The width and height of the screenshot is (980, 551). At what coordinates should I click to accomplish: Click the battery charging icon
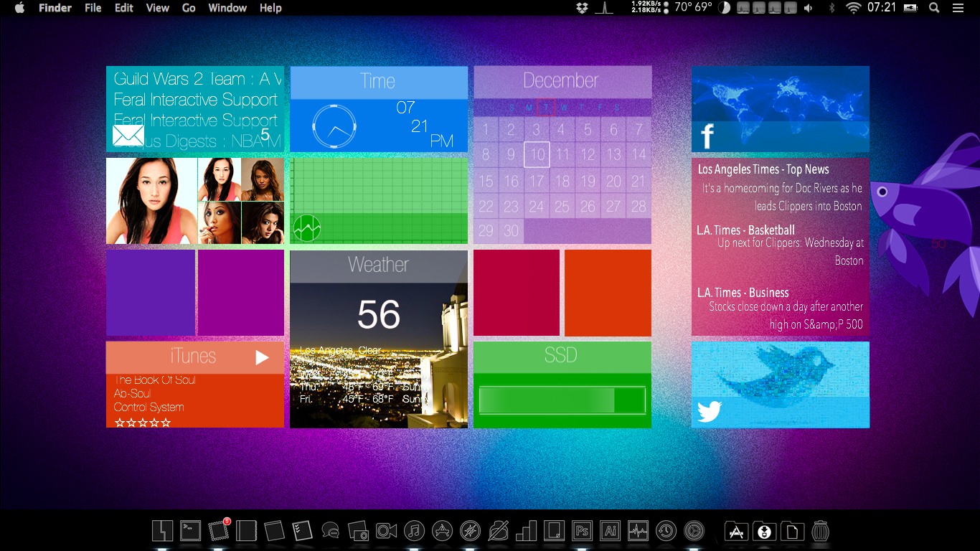[910, 8]
